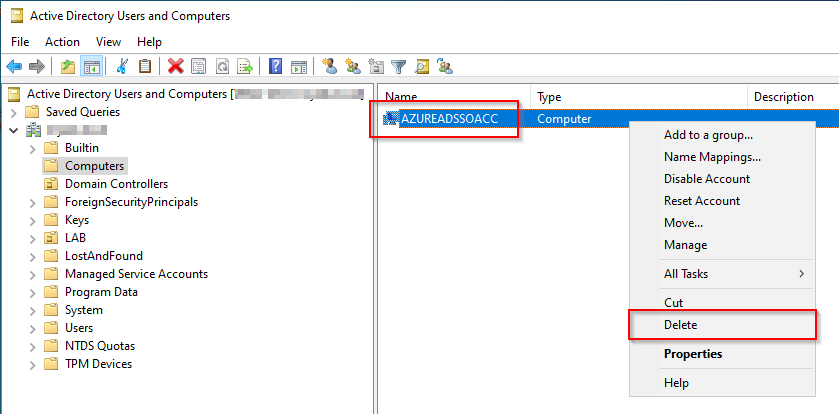The height and width of the screenshot is (414, 839).
Task: Open the File menu
Action: (20, 42)
